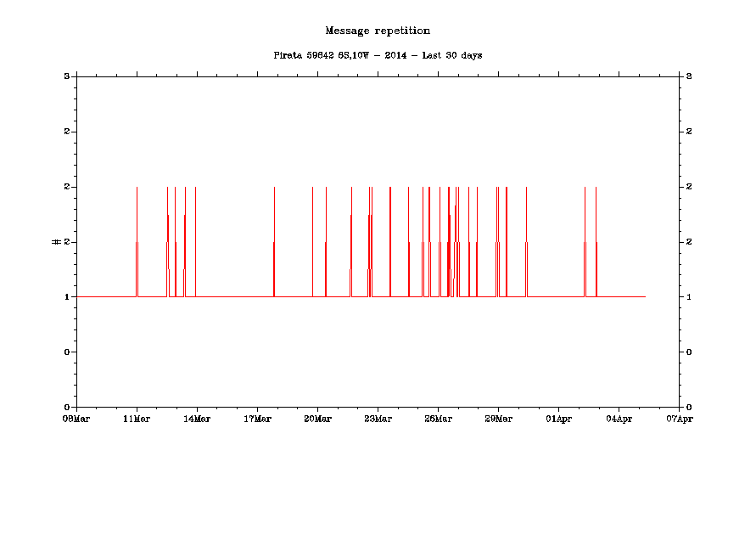Click the "Message repetition" chart title
Viewport: 756px width, 535px height.
[378, 31]
